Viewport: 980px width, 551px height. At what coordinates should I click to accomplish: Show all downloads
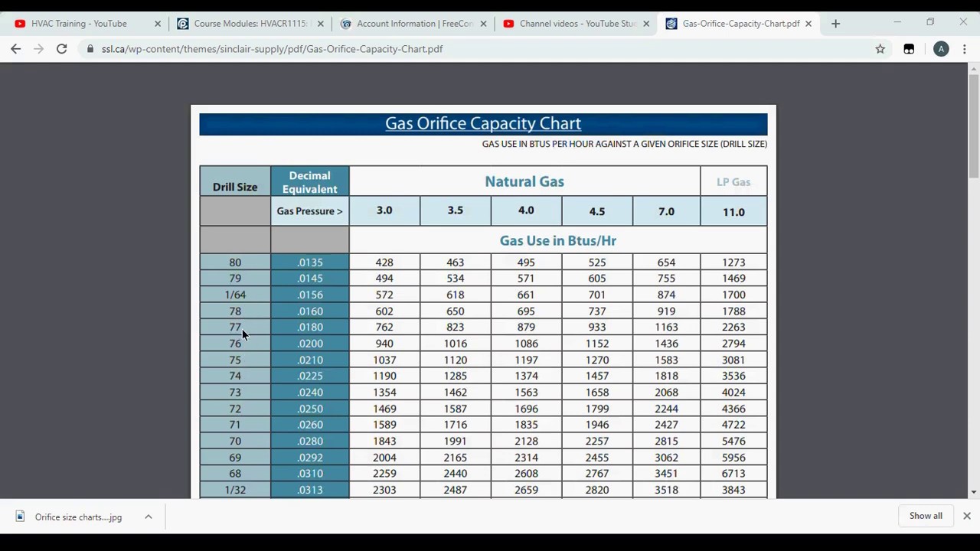926,516
